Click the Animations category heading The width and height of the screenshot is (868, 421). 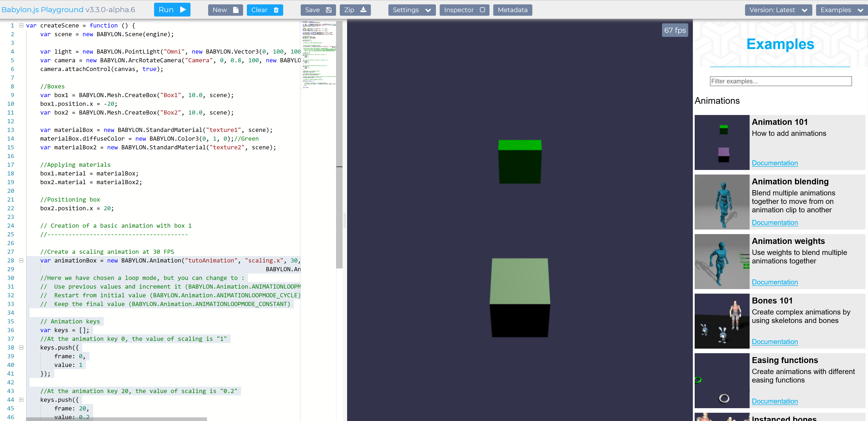[717, 101]
